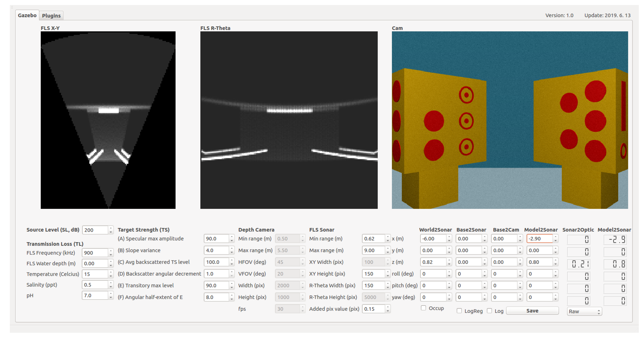This screenshot has height=337, width=644.
Task: Click the Depth Camera heading
Action: pyautogui.click(x=256, y=230)
